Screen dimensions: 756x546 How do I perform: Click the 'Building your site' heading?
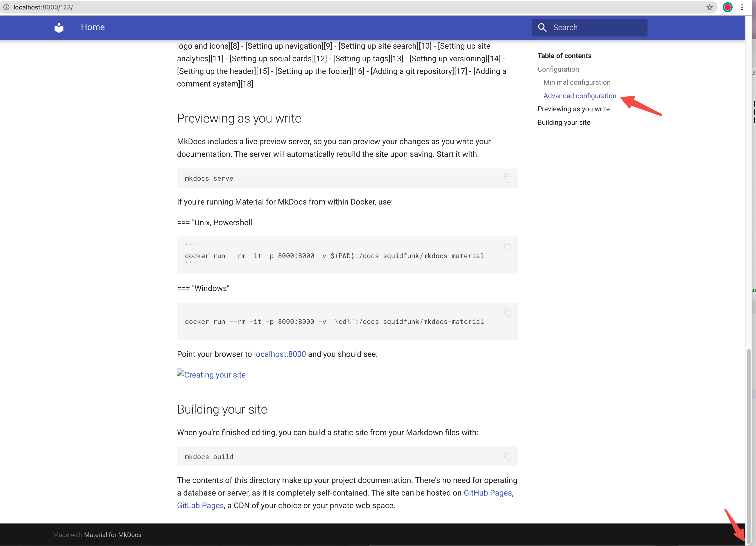(222, 409)
